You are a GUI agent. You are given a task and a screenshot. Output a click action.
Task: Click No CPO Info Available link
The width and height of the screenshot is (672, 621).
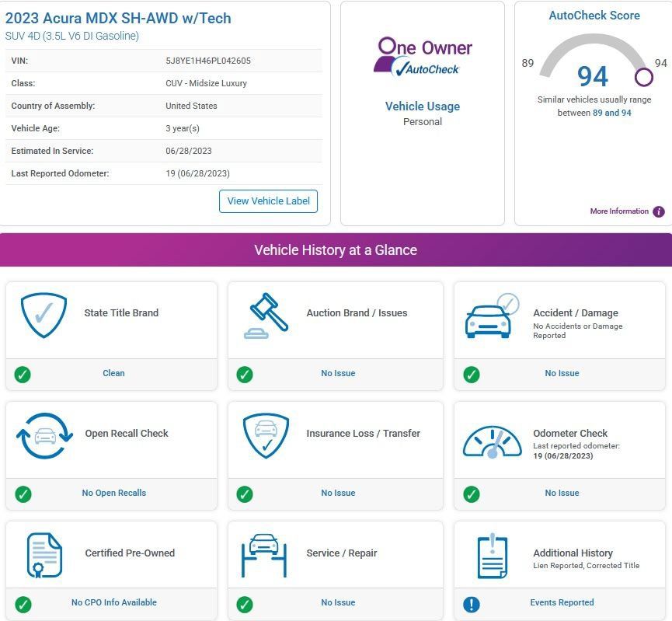click(114, 602)
